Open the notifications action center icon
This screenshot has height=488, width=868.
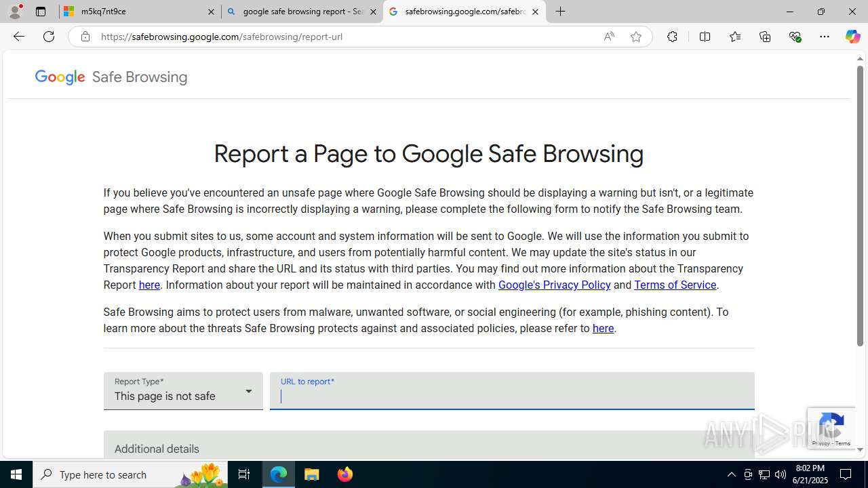coord(846,474)
